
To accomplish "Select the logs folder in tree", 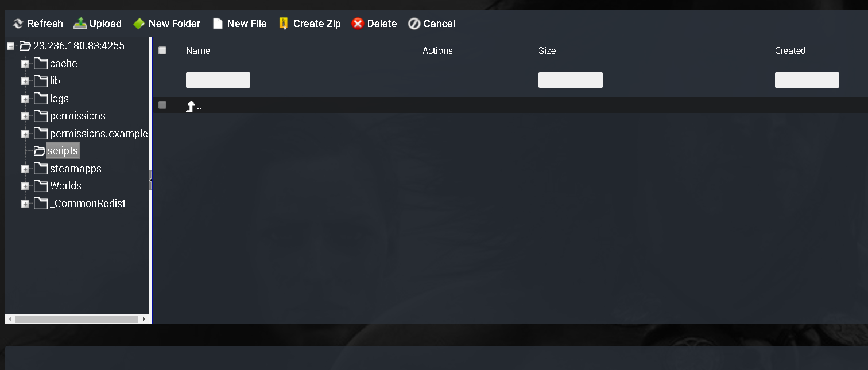I will pos(59,99).
